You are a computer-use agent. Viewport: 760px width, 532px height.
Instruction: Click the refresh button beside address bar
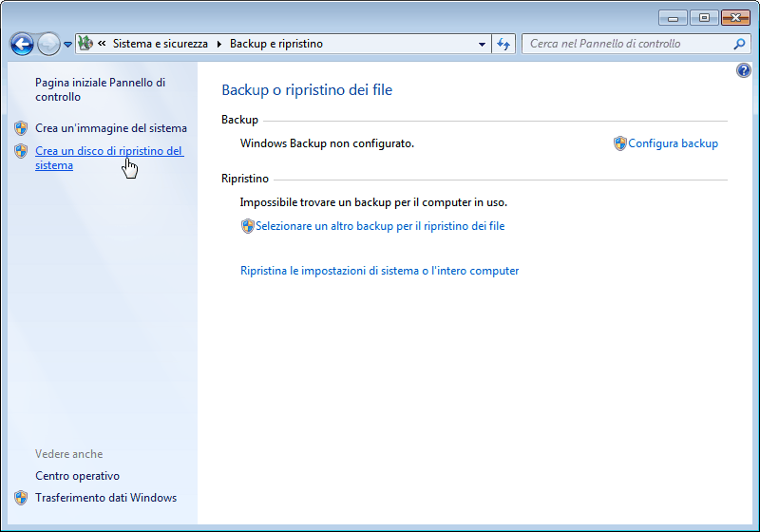[503, 44]
